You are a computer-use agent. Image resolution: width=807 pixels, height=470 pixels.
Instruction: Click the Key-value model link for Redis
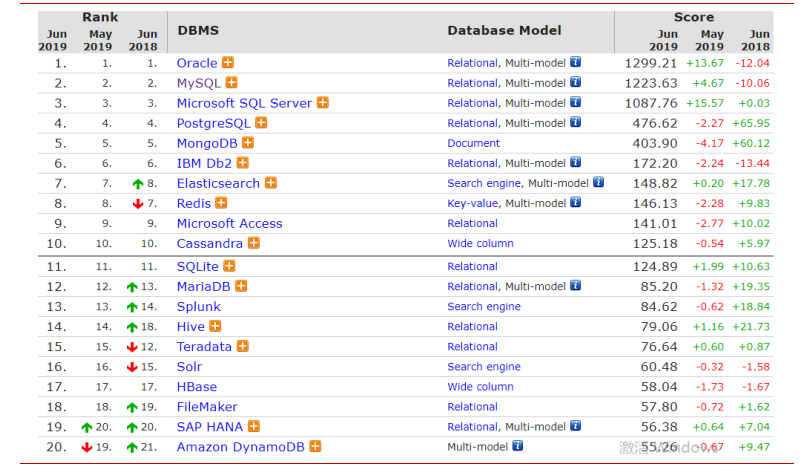pyautogui.click(x=472, y=204)
